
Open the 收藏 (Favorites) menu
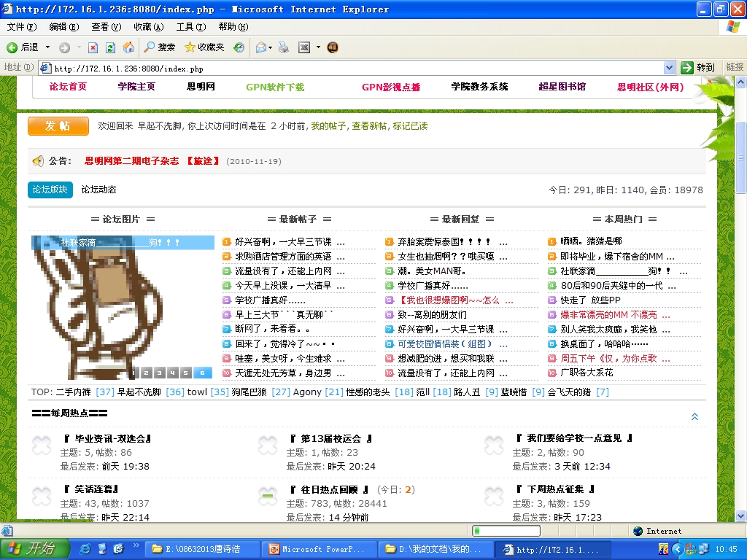point(149,27)
